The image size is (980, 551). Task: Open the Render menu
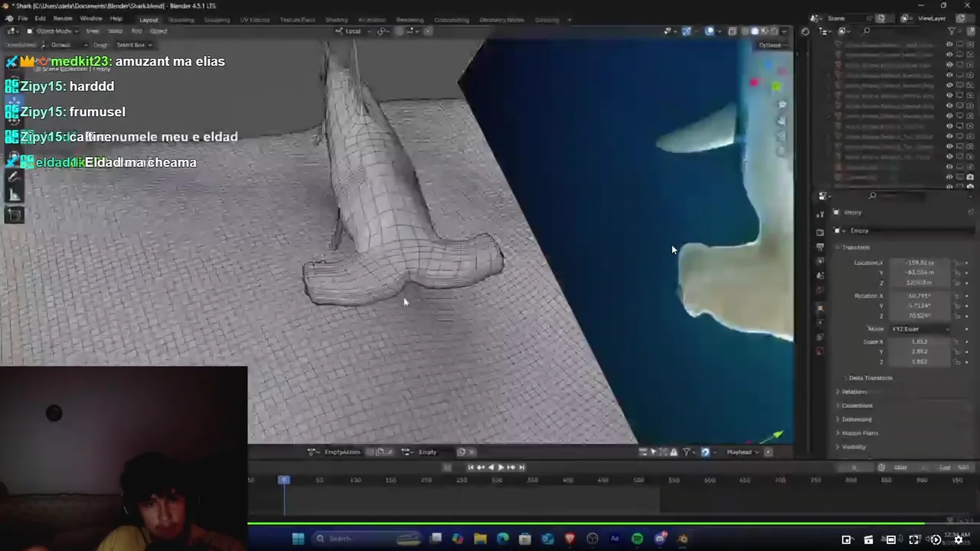tap(63, 18)
